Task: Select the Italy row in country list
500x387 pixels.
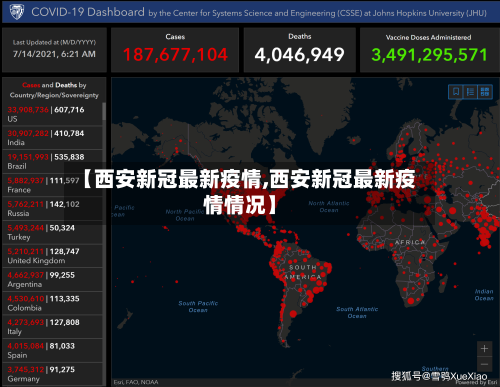Action: 52,327
